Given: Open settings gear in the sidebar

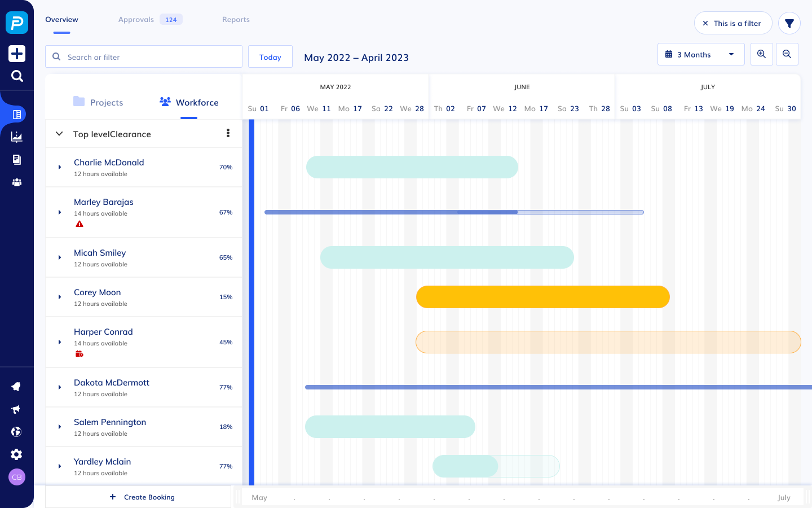Looking at the screenshot, I should [x=17, y=454].
